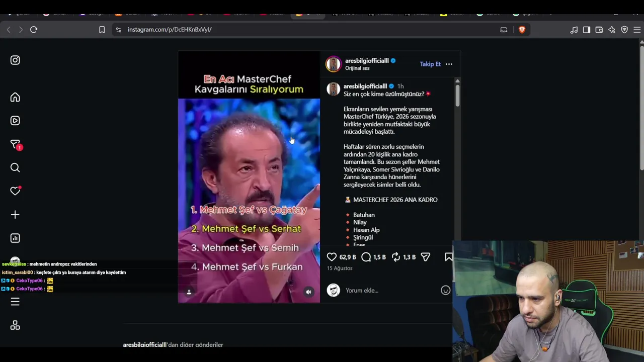This screenshot has height=362, width=644.
Task: Show tagged people on the video
Action: click(x=189, y=292)
